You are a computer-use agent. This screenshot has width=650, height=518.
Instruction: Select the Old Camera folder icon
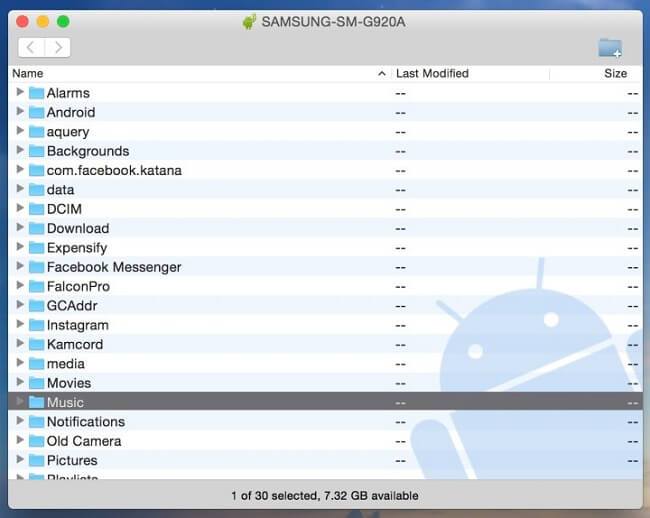[36, 441]
